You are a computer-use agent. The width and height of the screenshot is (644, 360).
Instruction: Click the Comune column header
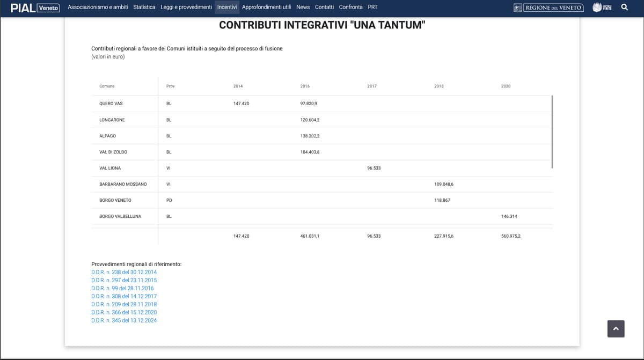pos(107,86)
